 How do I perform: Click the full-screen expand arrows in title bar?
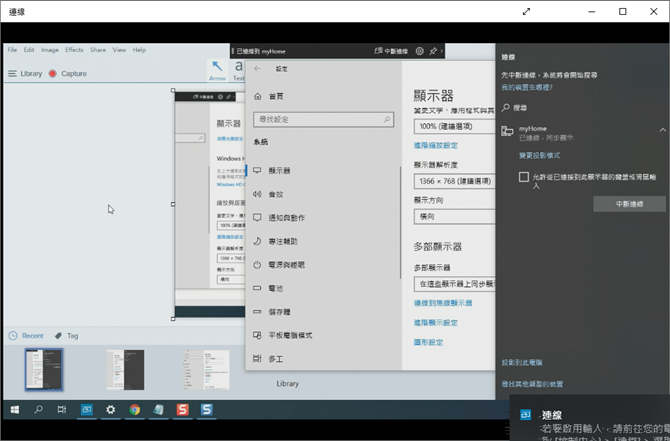pyautogui.click(x=526, y=12)
